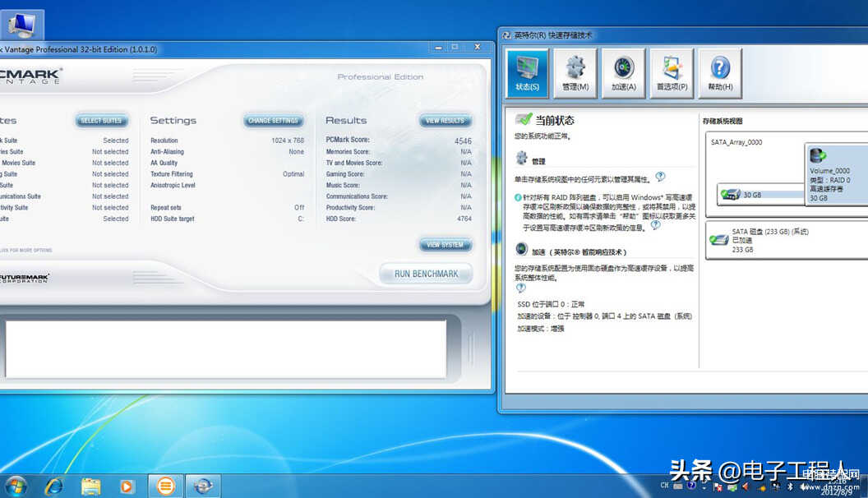
Task: Click the "存储系统视图" heading
Action: point(723,121)
